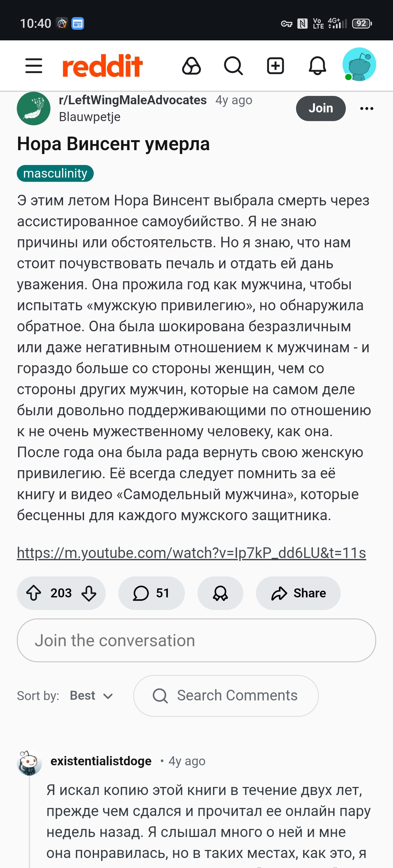The width and height of the screenshot is (393, 868).
Task: Focus the Join the conversation field
Action: click(x=196, y=640)
